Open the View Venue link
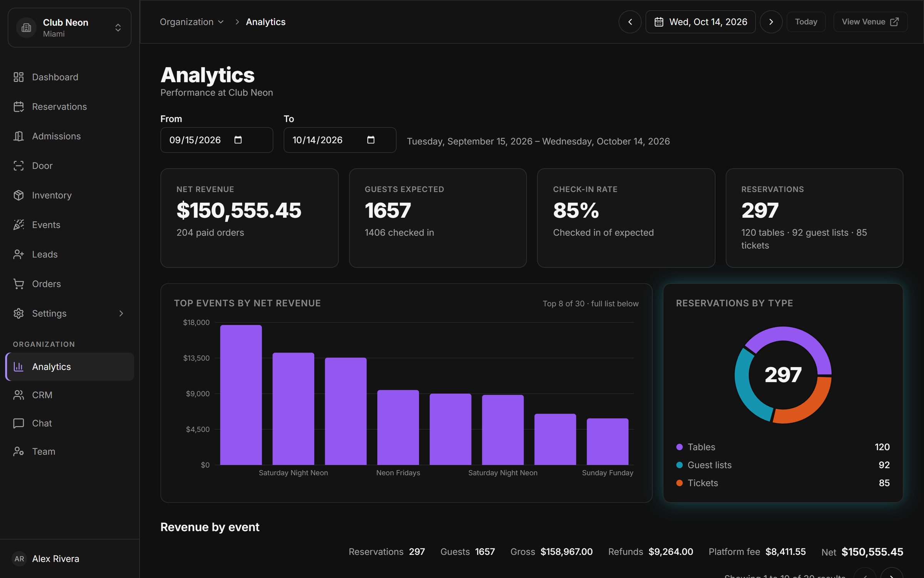This screenshot has width=924, height=578. tap(870, 22)
